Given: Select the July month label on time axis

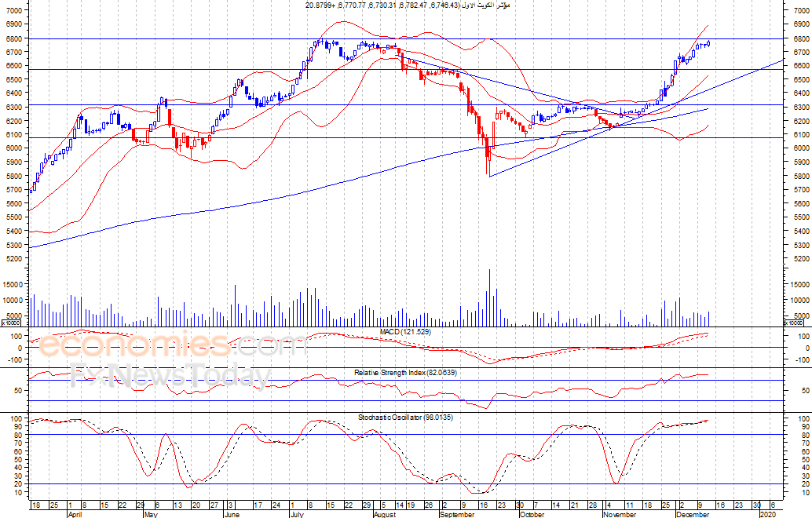Looking at the screenshot, I should [x=297, y=514].
